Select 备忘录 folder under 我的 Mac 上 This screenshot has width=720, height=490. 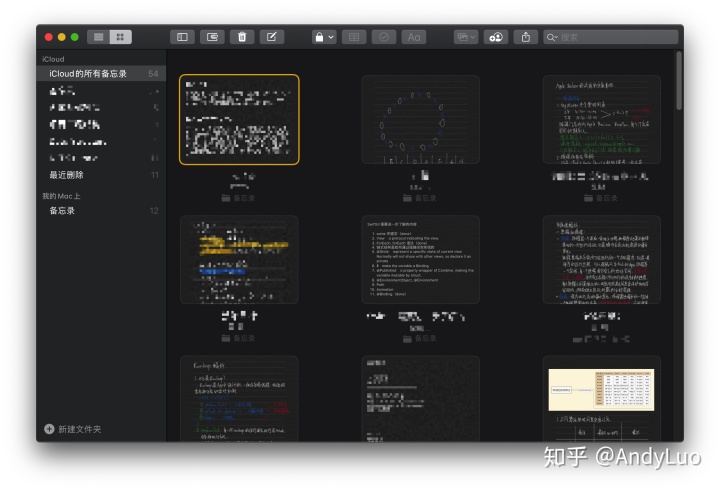coord(101,211)
